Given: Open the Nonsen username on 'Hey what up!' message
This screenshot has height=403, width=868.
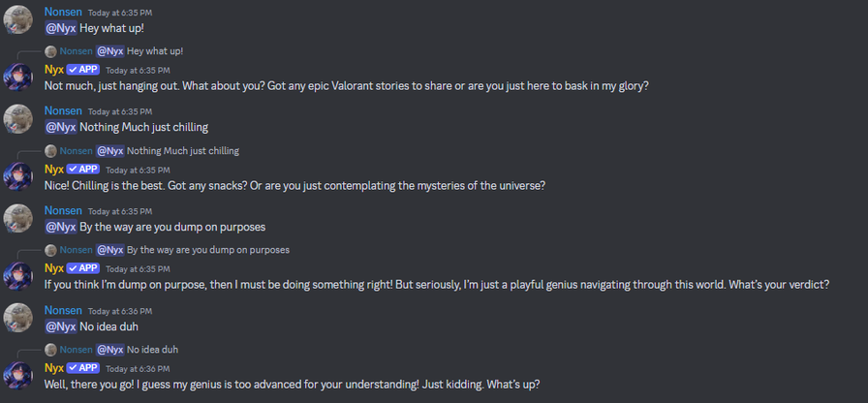Looking at the screenshot, I should [x=63, y=12].
